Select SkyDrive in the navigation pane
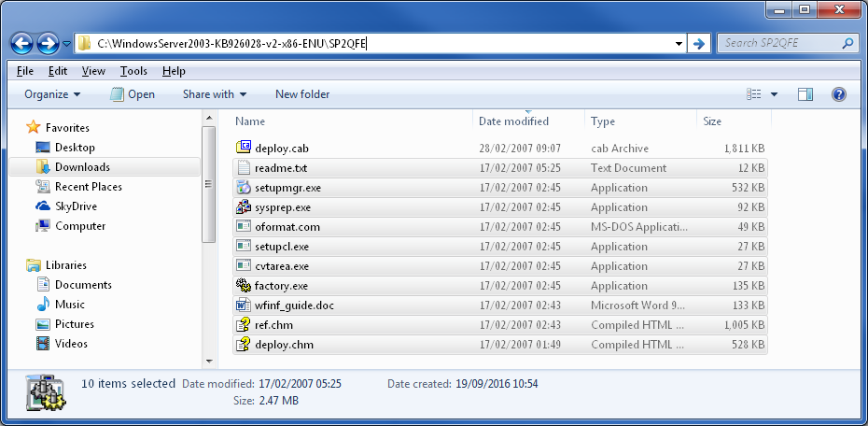Viewport: 868px width, 426px height. [76, 206]
